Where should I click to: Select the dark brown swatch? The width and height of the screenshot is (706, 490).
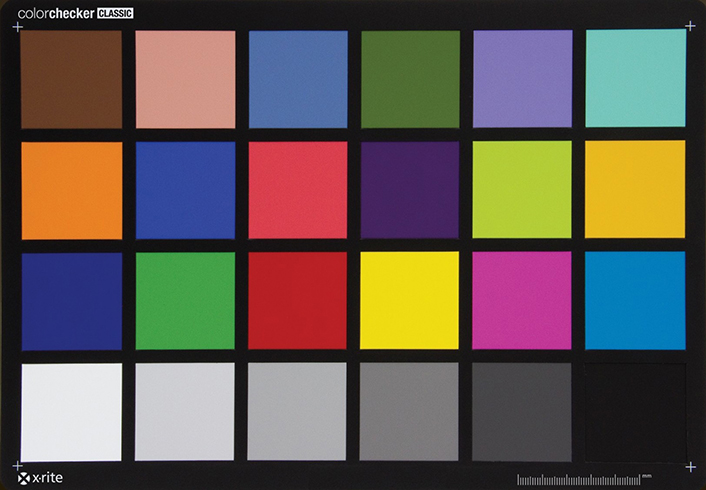71,79
